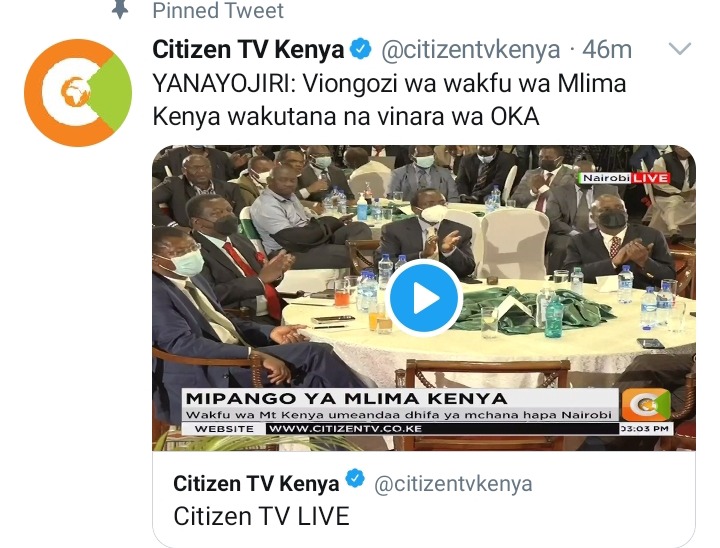Screen dimensions: 720x548
Task: Click the Citizen logo watermark in video
Action: (646, 404)
